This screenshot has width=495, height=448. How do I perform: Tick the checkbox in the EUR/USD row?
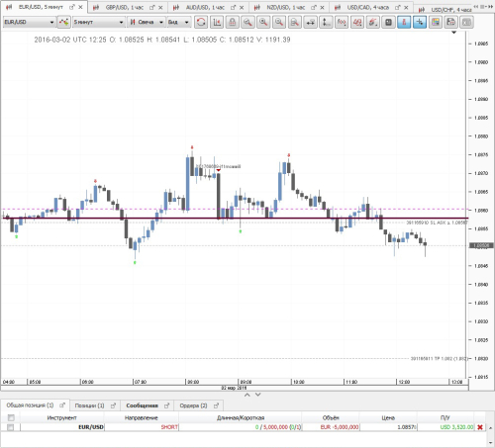point(11,427)
